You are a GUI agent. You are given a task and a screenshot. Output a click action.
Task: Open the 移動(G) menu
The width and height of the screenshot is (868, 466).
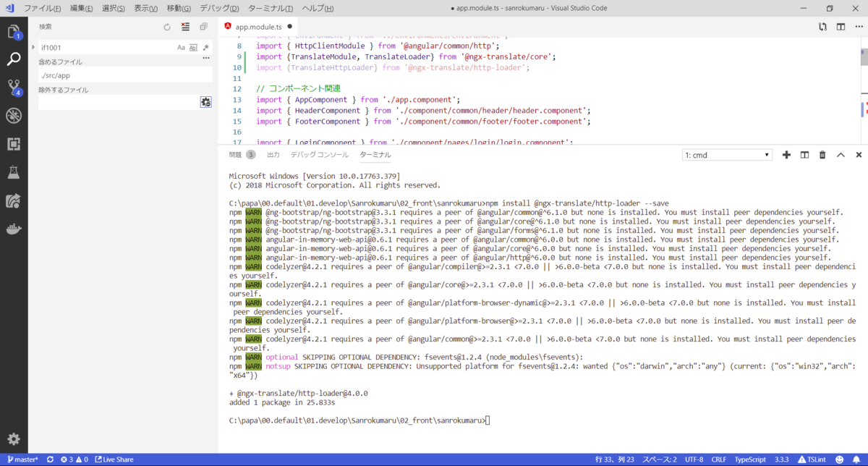179,8
